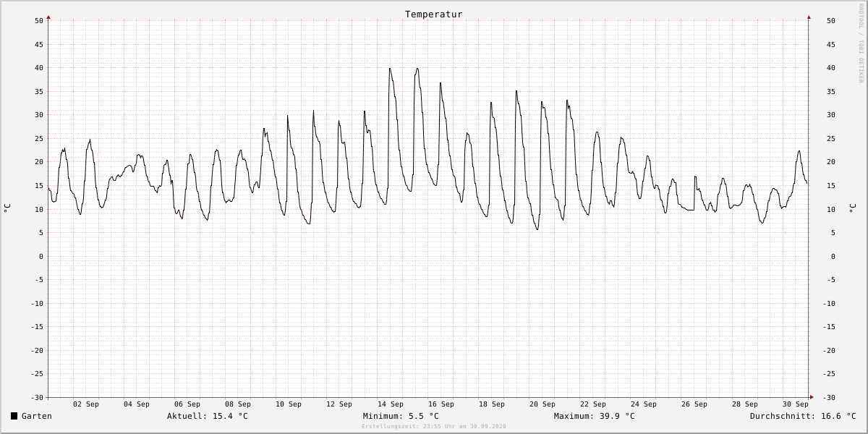Click the '-20' tick on right axis
The height and width of the screenshot is (434, 868).
[830, 350]
